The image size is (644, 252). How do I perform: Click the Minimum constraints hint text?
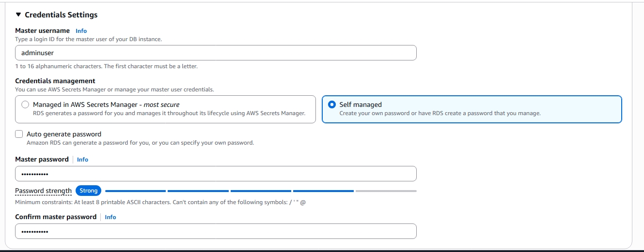pos(160,202)
